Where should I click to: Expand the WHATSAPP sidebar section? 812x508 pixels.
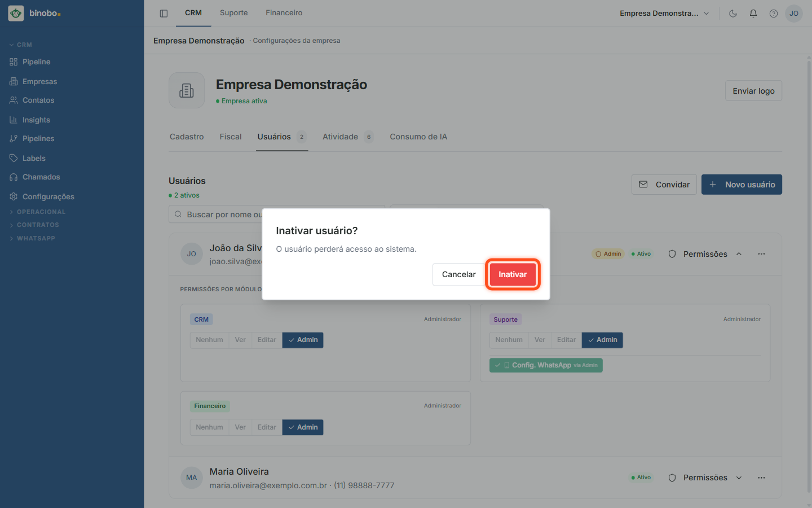32,238
